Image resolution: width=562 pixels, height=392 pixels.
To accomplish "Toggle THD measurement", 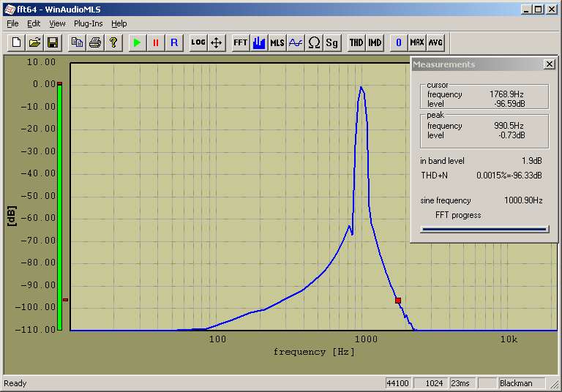I will (x=356, y=42).
